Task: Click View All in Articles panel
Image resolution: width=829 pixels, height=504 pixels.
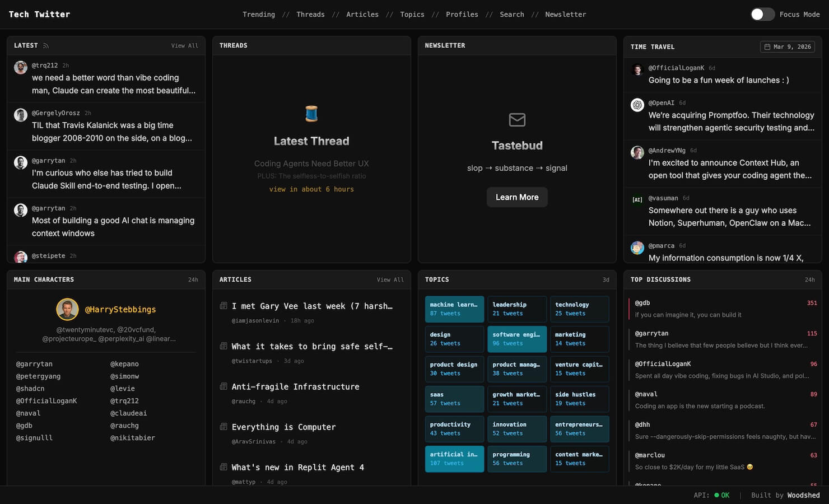Action: pos(390,279)
